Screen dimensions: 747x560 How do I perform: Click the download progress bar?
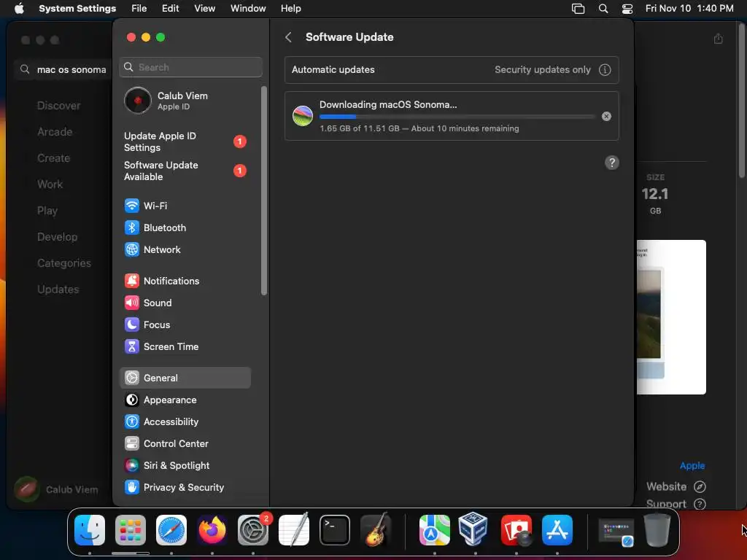(457, 116)
